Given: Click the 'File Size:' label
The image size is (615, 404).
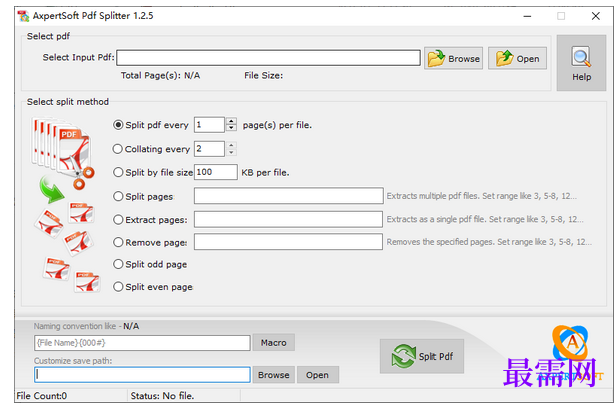Looking at the screenshot, I should click(x=264, y=75).
